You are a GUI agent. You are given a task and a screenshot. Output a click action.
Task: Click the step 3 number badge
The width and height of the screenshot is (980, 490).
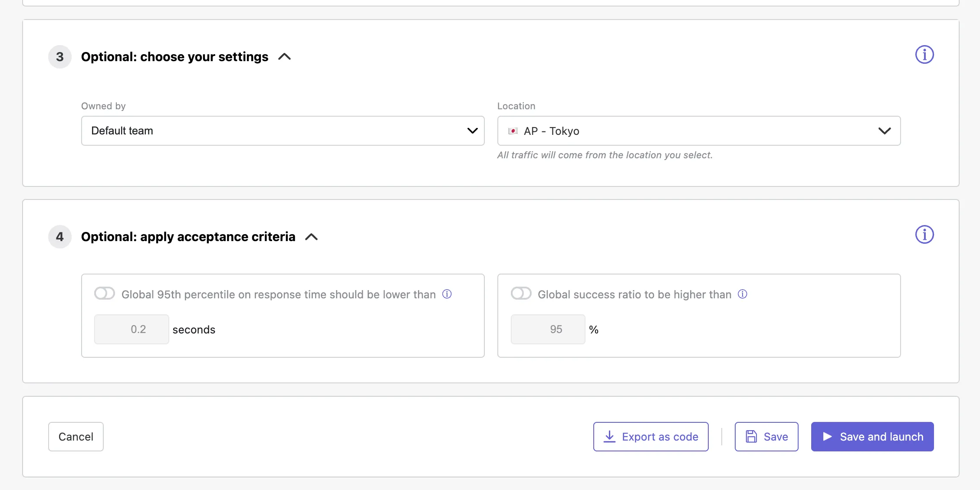[x=60, y=57]
